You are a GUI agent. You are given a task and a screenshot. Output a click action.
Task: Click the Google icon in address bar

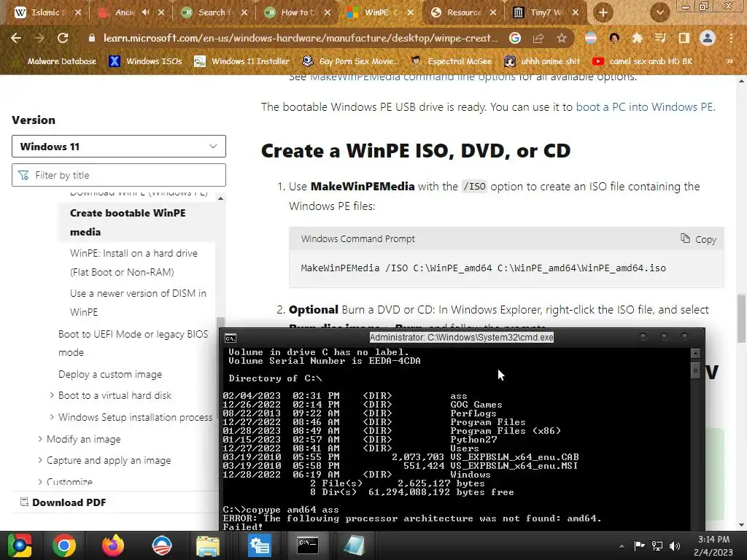point(515,38)
